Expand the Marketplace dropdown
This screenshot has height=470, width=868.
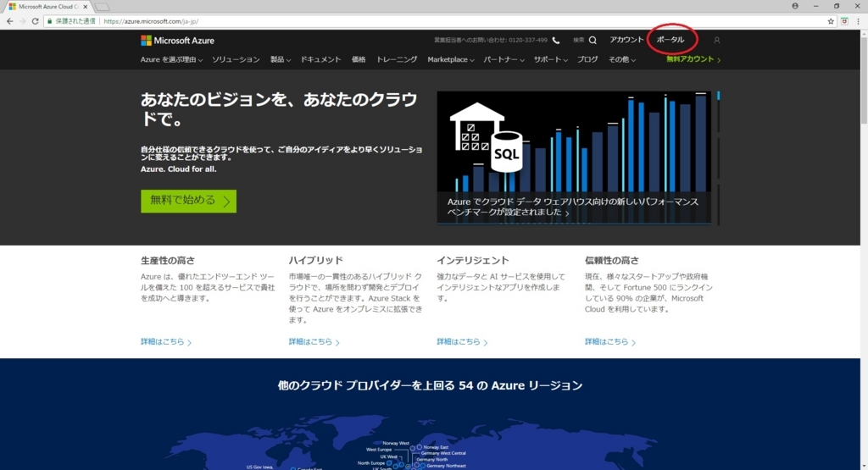coord(451,60)
